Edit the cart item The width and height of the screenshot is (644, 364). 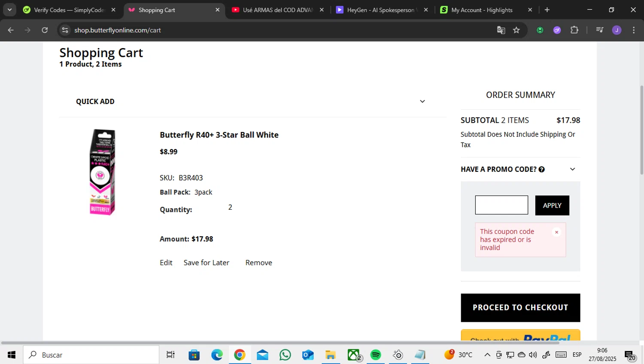pos(166,263)
